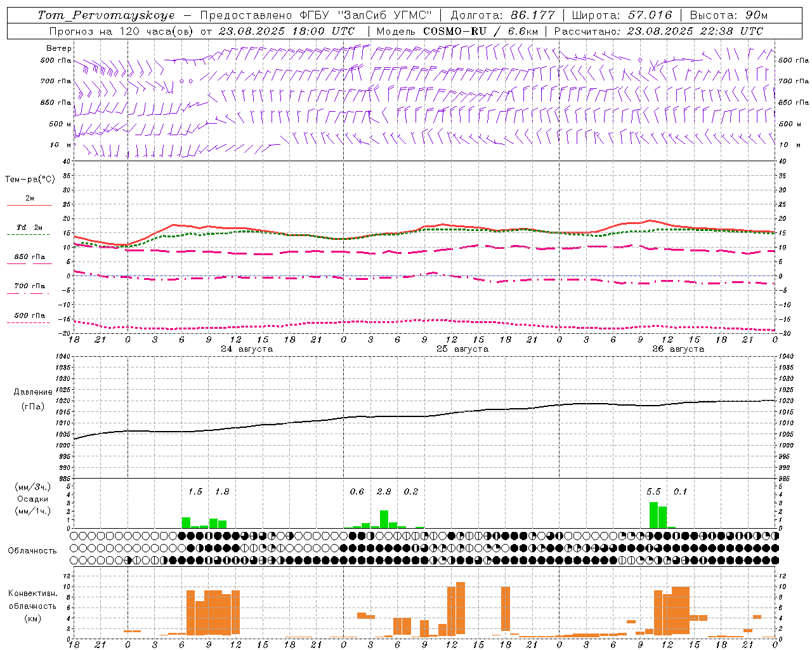Click the date label 24 августа

pyautogui.click(x=247, y=349)
